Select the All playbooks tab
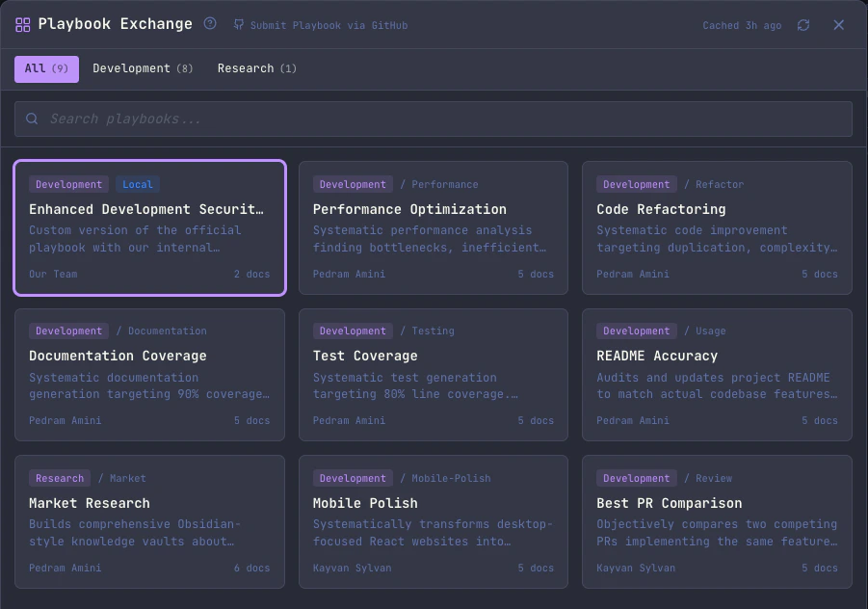868x609 pixels. (46, 68)
